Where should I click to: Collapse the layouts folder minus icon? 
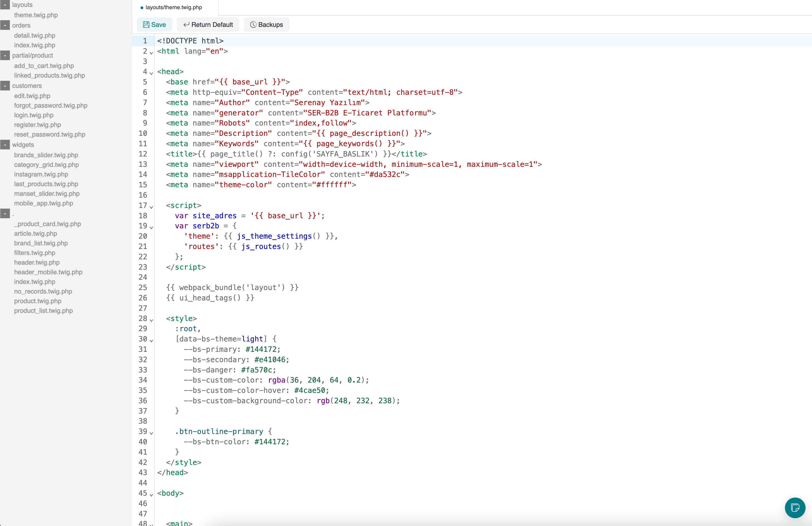5,5
